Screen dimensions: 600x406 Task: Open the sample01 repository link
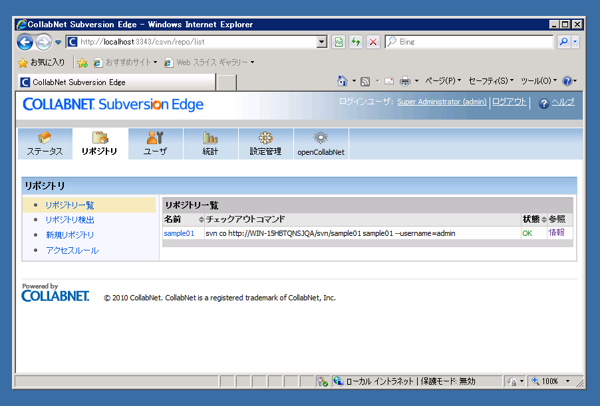[x=179, y=233]
